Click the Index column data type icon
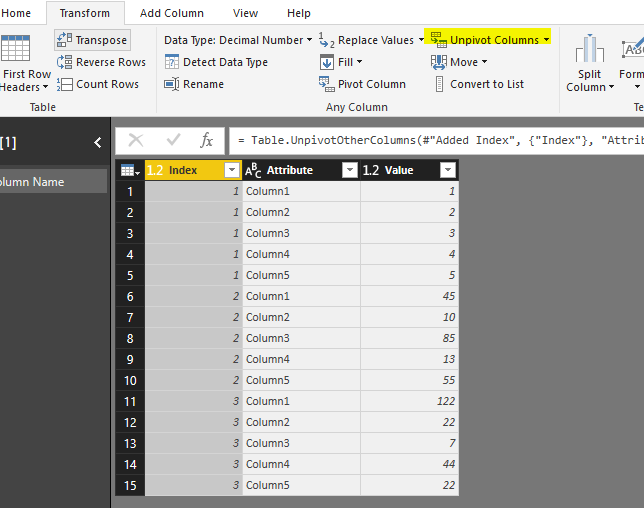 [155, 170]
